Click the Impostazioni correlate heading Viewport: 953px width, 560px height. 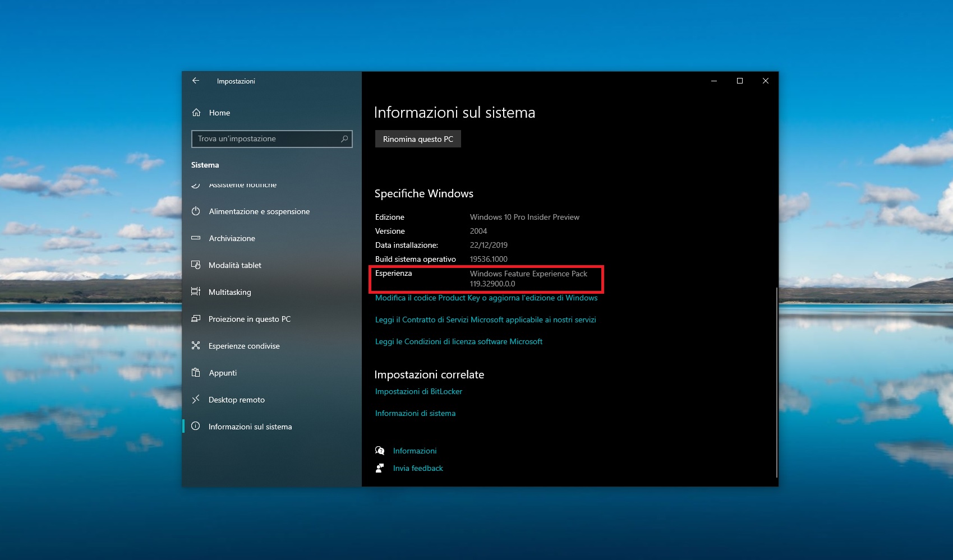point(429,374)
